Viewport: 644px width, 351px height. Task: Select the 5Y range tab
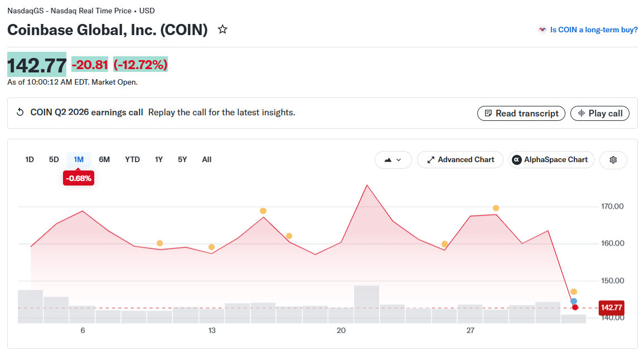tap(182, 159)
